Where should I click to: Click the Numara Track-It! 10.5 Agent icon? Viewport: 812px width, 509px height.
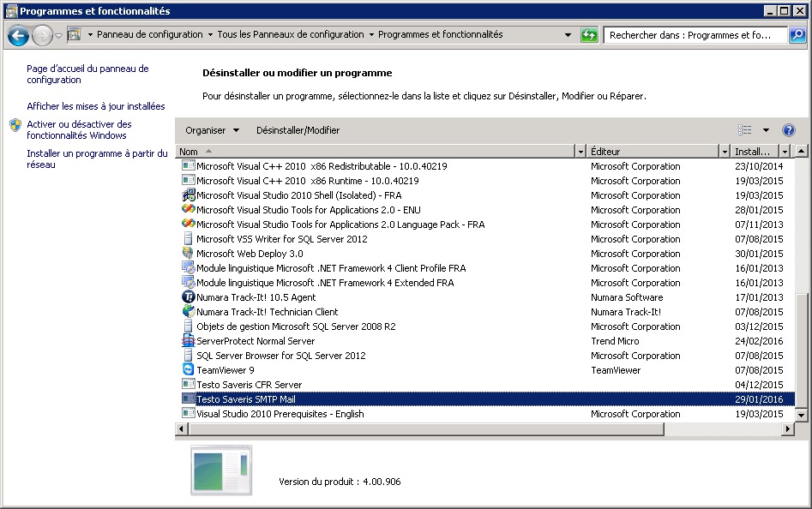(189, 296)
